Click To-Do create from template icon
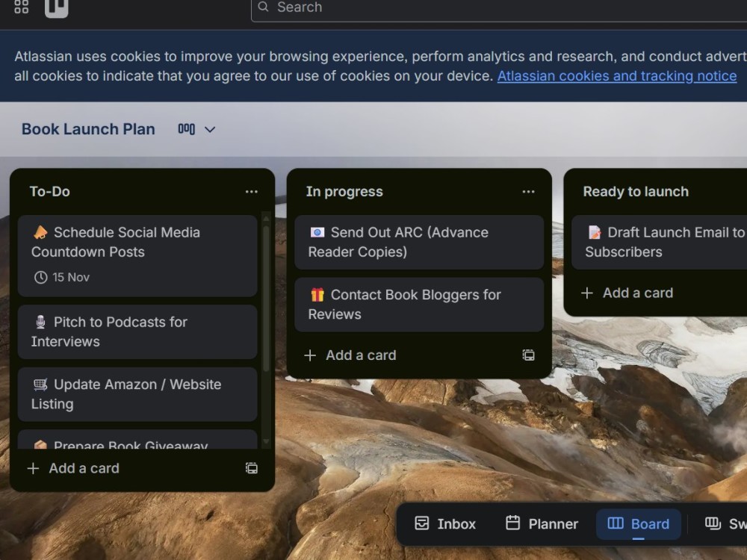747x560 pixels. click(x=252, y=469)
